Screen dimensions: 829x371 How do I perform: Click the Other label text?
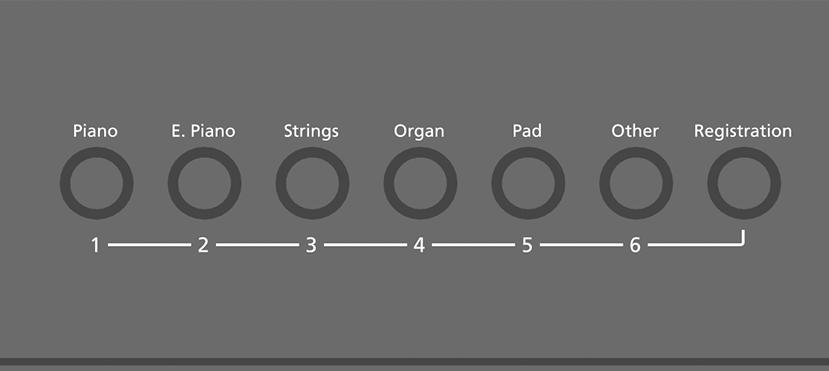[x=634, y=131]
